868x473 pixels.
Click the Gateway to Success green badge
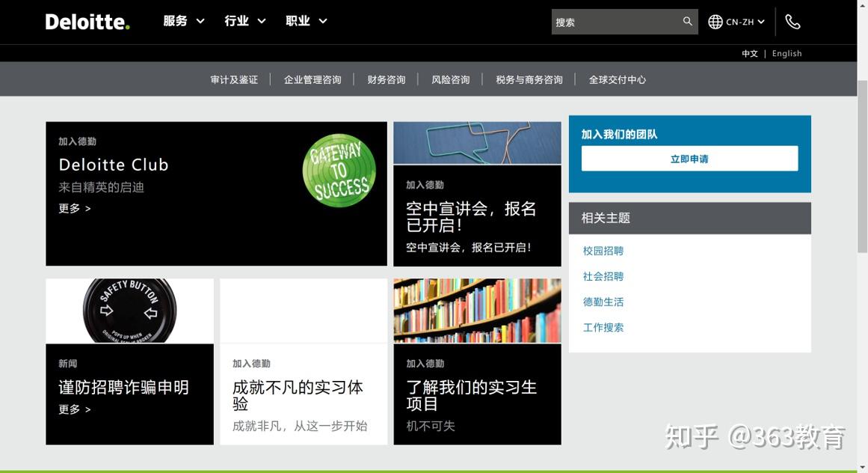pyautogui.click(x=339, y=171)
